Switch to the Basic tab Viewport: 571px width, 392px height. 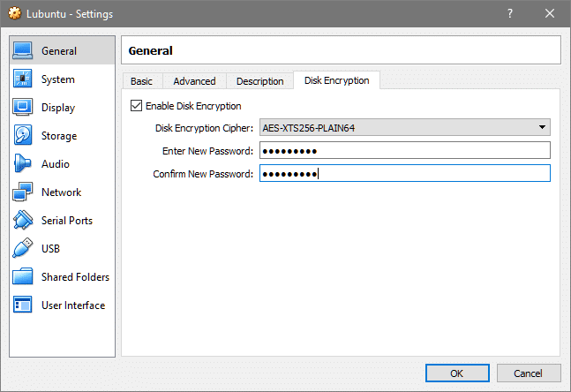(x=141, y=81)
